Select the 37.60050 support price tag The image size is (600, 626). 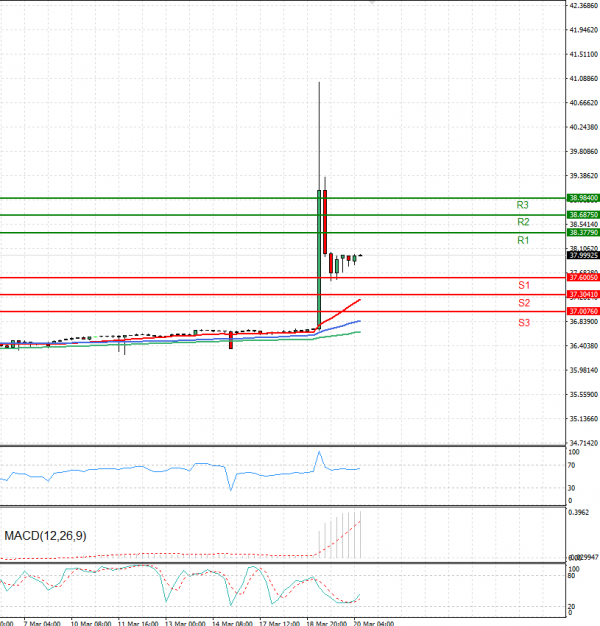tap(583, 277)
